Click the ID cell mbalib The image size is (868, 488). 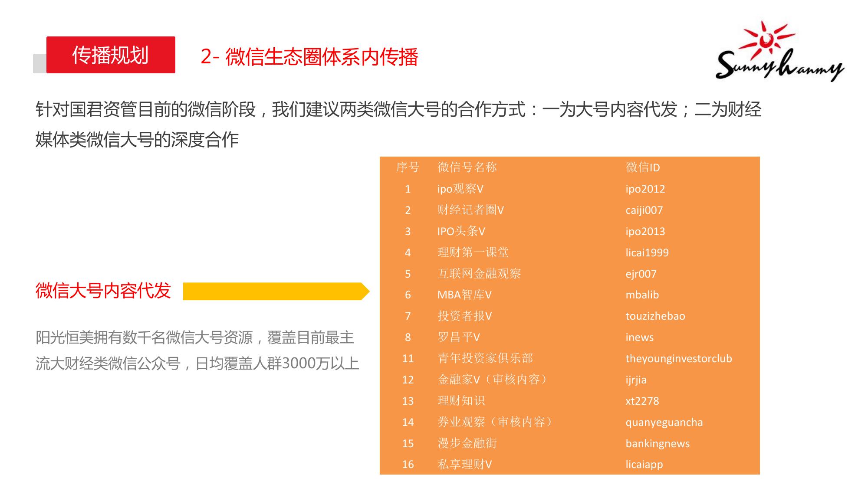pyautogui.click(x=642, y=295)
